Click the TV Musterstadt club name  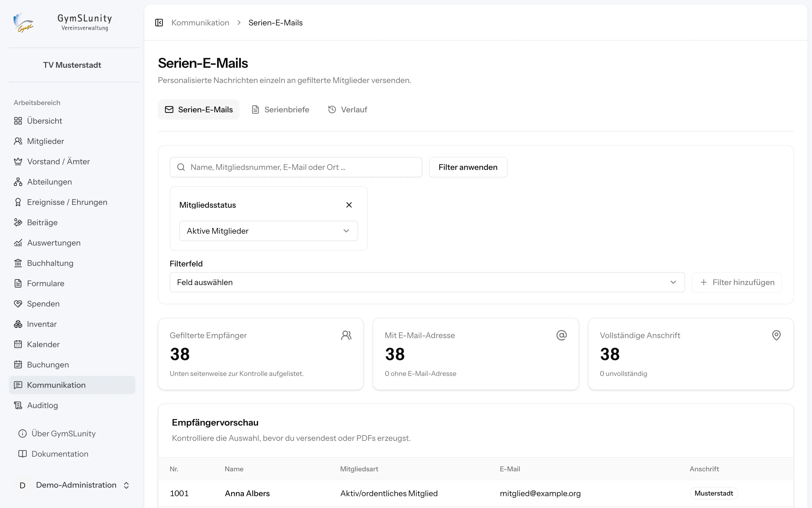click(72, 65)
